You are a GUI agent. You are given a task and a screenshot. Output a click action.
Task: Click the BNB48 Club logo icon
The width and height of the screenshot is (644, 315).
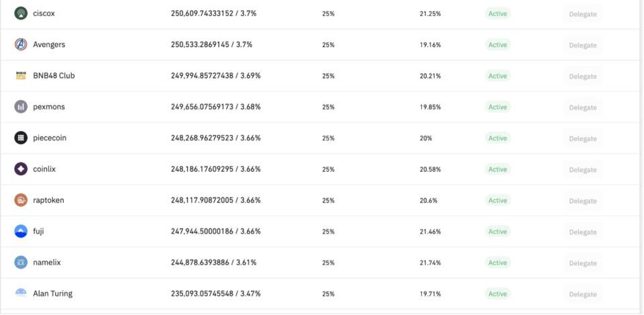[x=21, y=76]
